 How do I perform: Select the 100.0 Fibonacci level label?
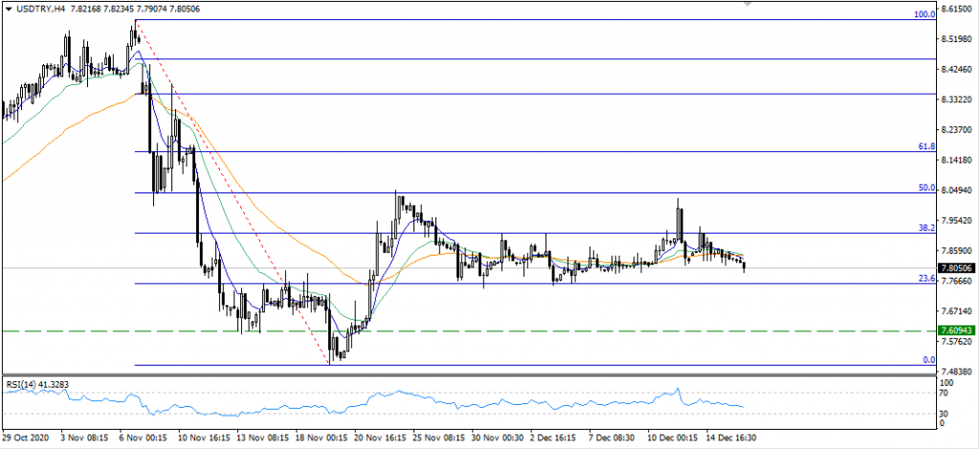coord(923,14)
